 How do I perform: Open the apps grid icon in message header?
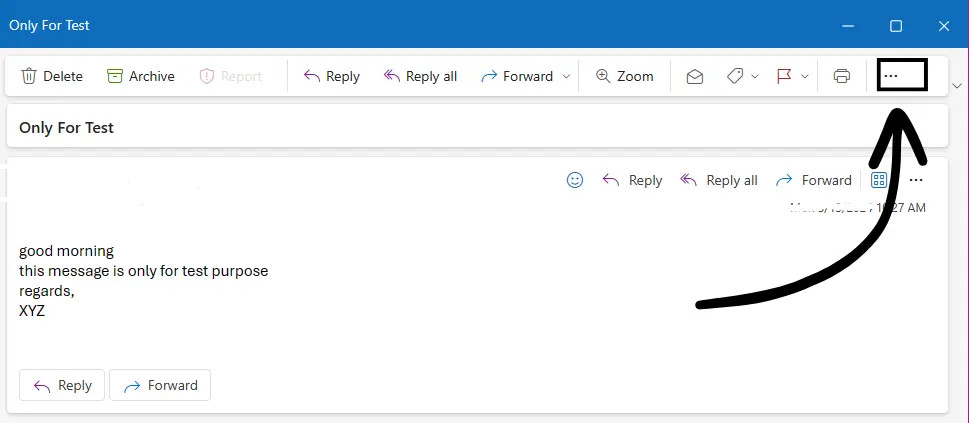point(878,180)
